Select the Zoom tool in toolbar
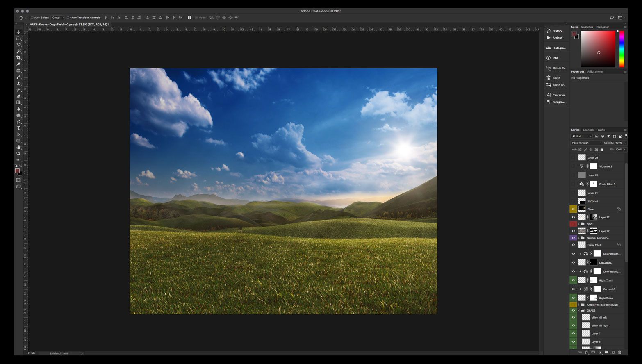This screenshot has height=364, width=642. [x=18, y=154]
